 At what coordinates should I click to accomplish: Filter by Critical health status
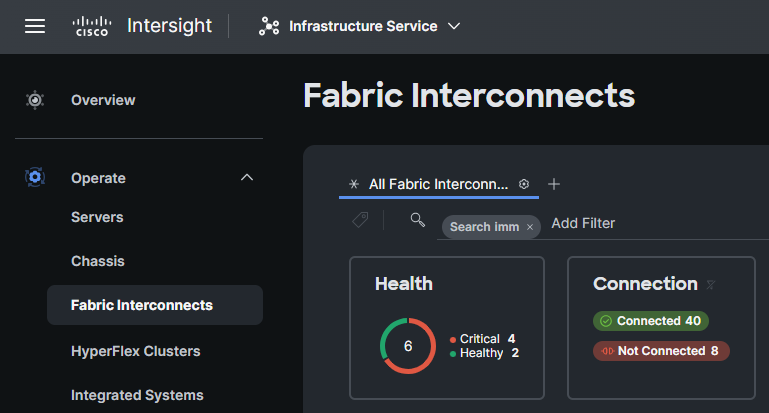click(483, 339)
